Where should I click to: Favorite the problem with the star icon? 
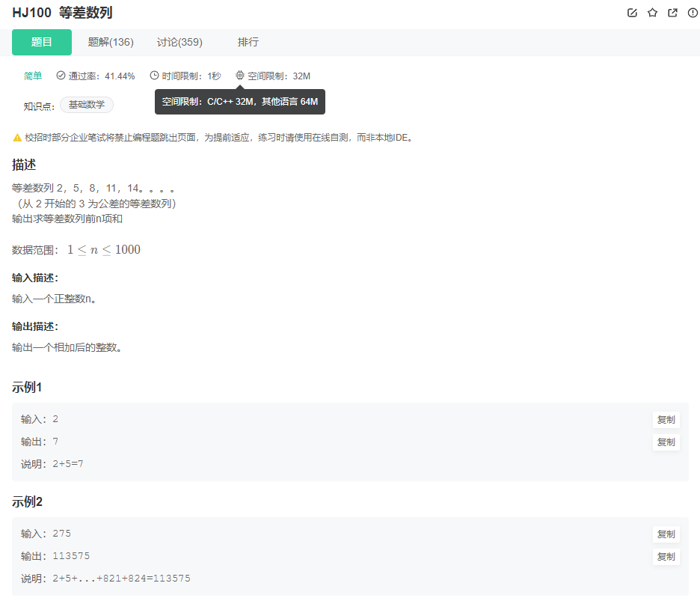[x=652, y=13]
